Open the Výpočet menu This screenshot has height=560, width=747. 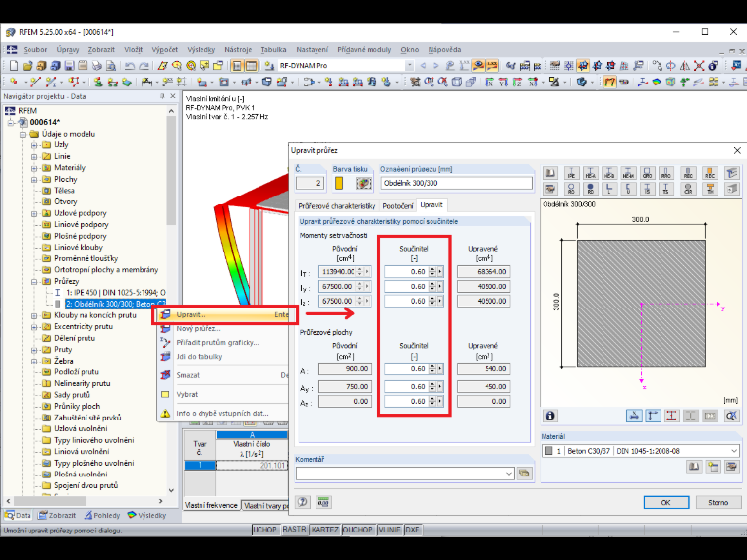(164, 49)
